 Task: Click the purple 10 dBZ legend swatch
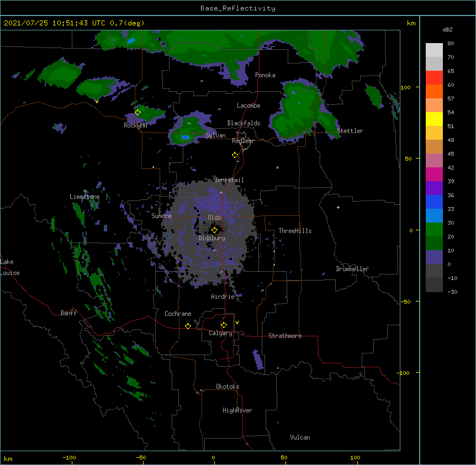coord(434,257)
